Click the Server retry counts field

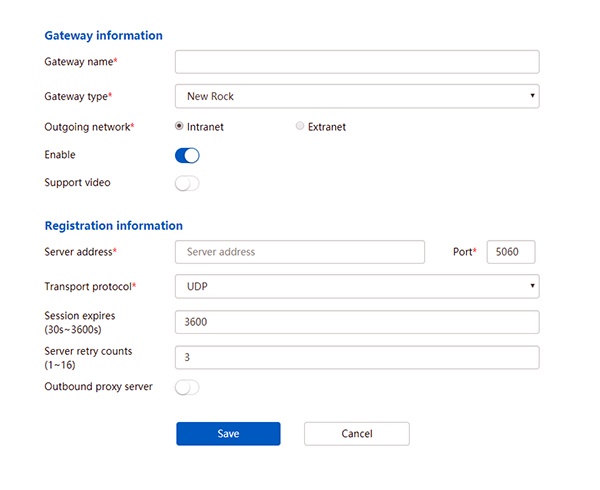tap(357, 357)
